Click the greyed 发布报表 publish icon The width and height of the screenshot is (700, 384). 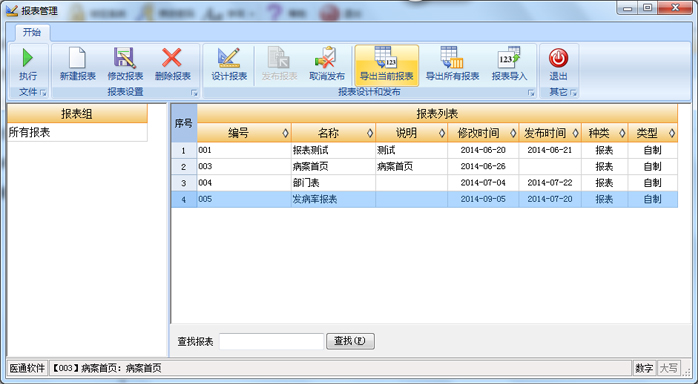pyautogui.click(x=279, y=58)
